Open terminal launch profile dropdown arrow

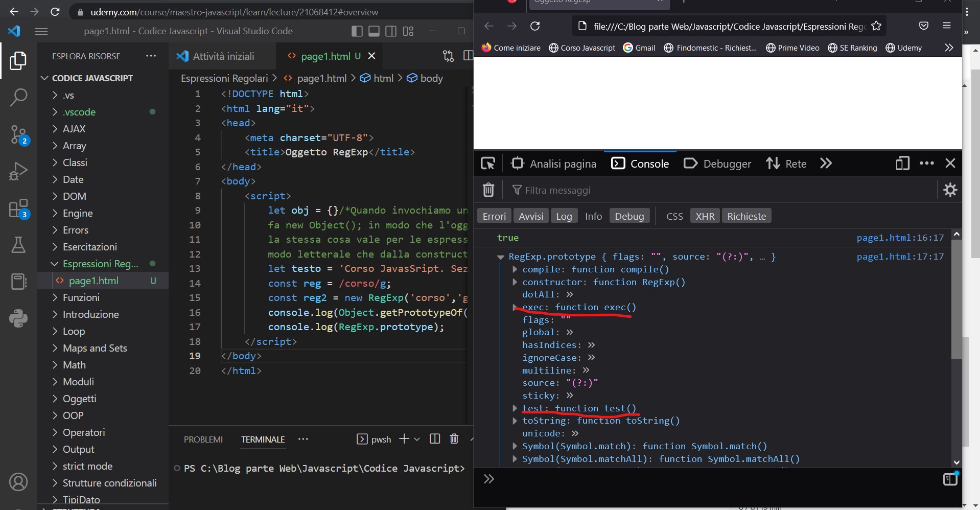tap(417, 439)
